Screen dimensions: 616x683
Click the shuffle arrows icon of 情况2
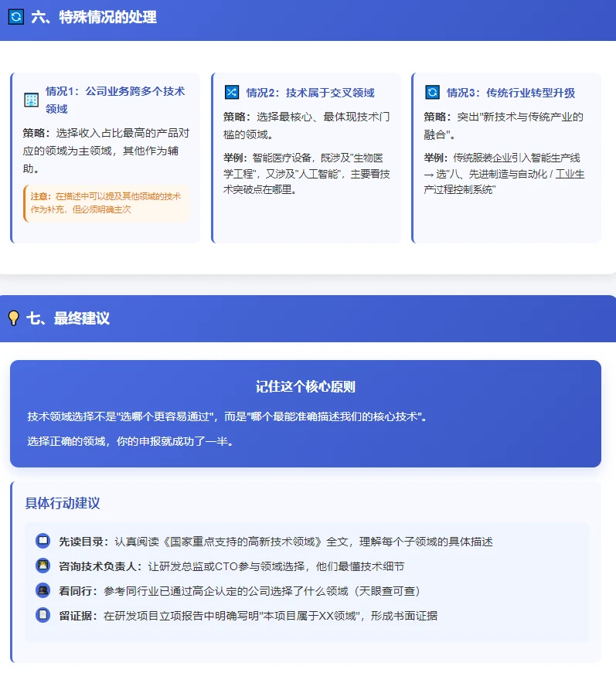pyautogui.click(x=232, y=93)
